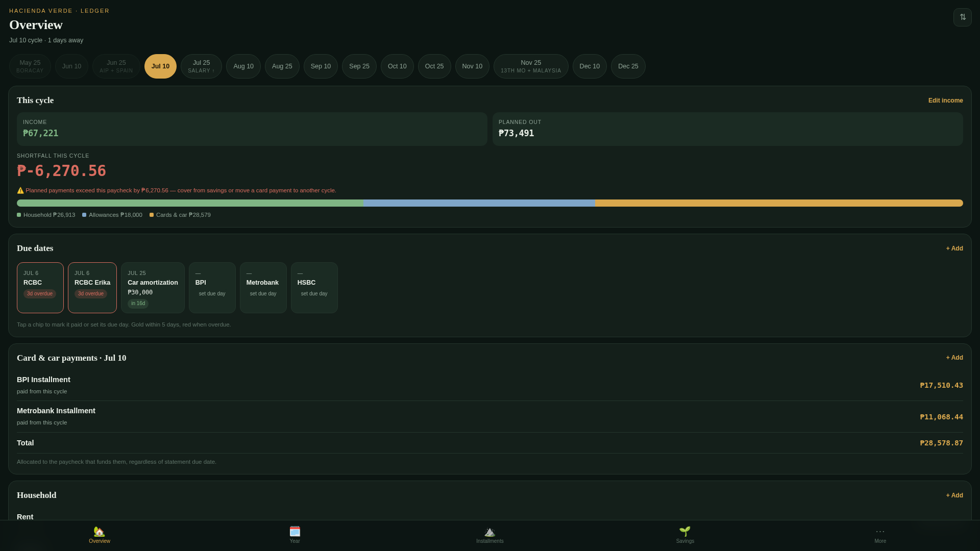Image resolution: width=980 pixels, height=551 pixels.
Task: Choose the Nov 25 13th Mo + Malaysia chip
Action: (x=531, y=66)
